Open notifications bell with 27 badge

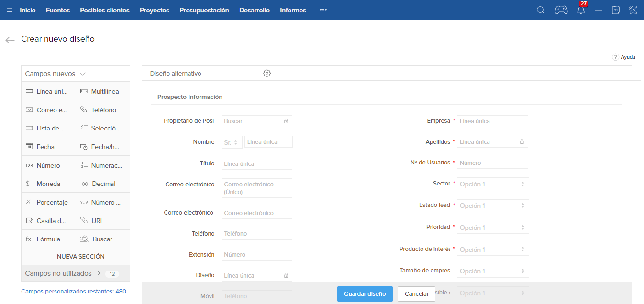[x=581, y=10]
